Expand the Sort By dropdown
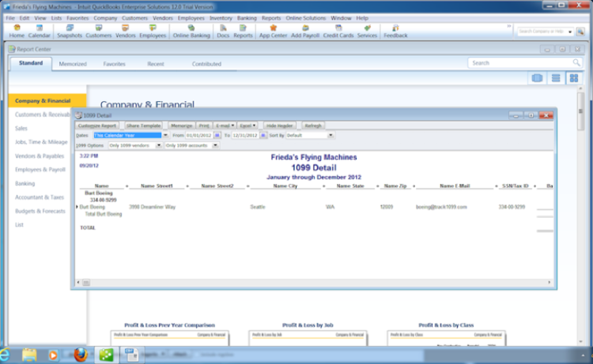This screenshot has height=364, width=593. point(330,135)
